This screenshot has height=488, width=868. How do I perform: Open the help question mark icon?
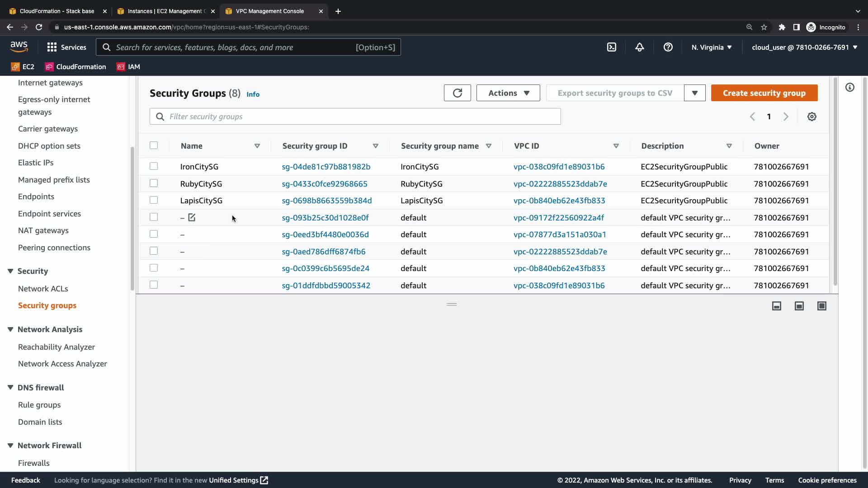[668, 47]
